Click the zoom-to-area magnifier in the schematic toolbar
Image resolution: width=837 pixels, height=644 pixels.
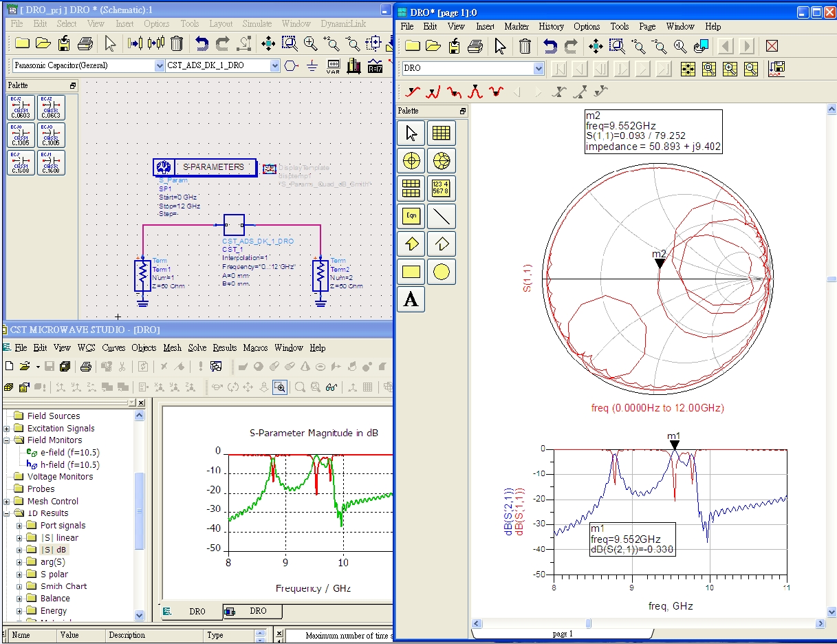click(x=290, y=43)
